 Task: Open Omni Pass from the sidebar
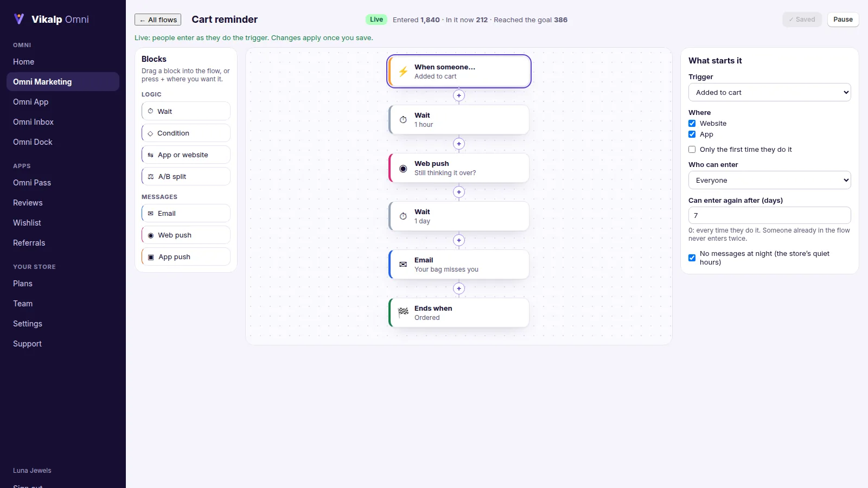[63, 183]
